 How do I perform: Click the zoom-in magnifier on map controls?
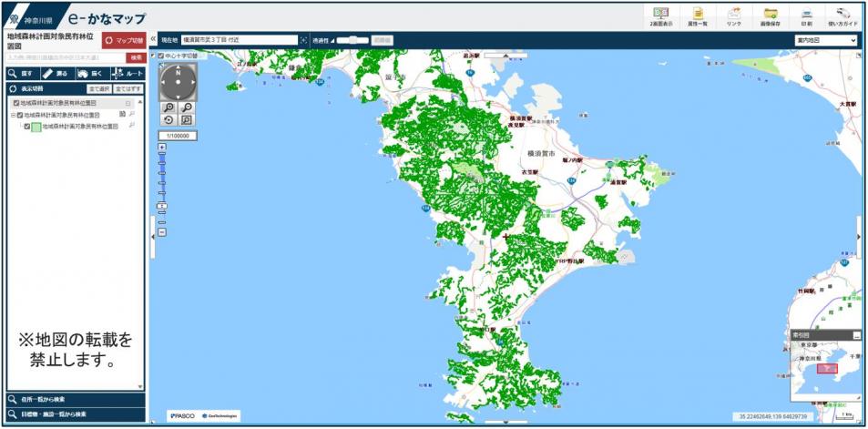pyautogui.click(x=168, y=107)
